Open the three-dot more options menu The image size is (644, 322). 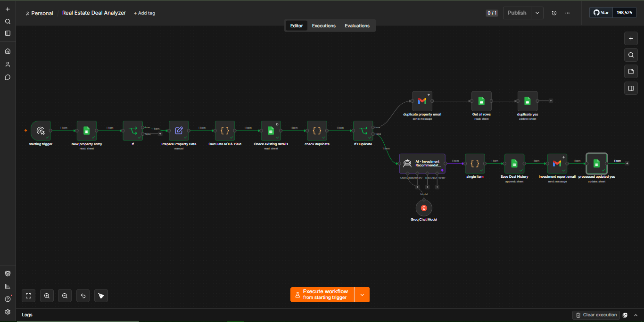tap(567, 13)
